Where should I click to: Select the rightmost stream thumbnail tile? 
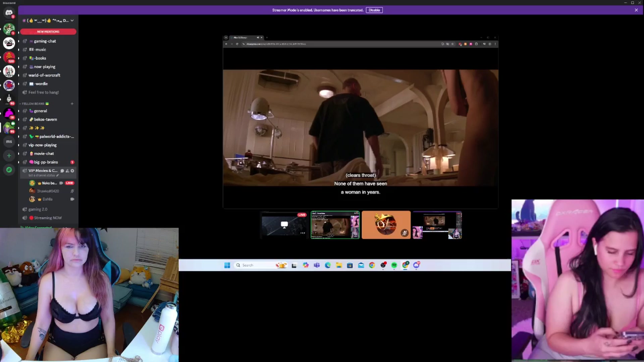pyautogui.click(x=437, y=225)
